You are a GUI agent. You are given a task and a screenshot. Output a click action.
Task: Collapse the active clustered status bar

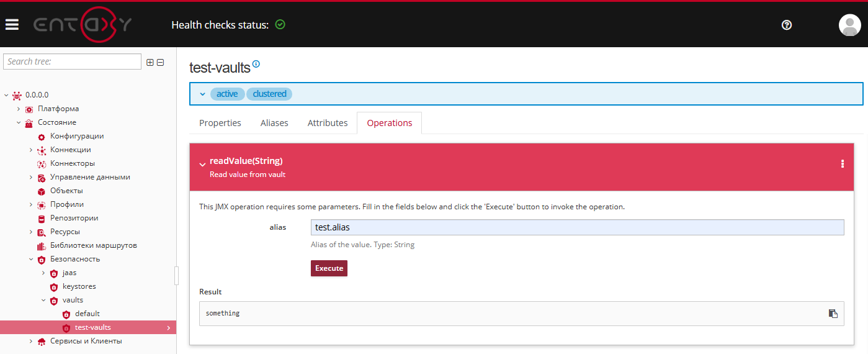click(x=202, y=94)
